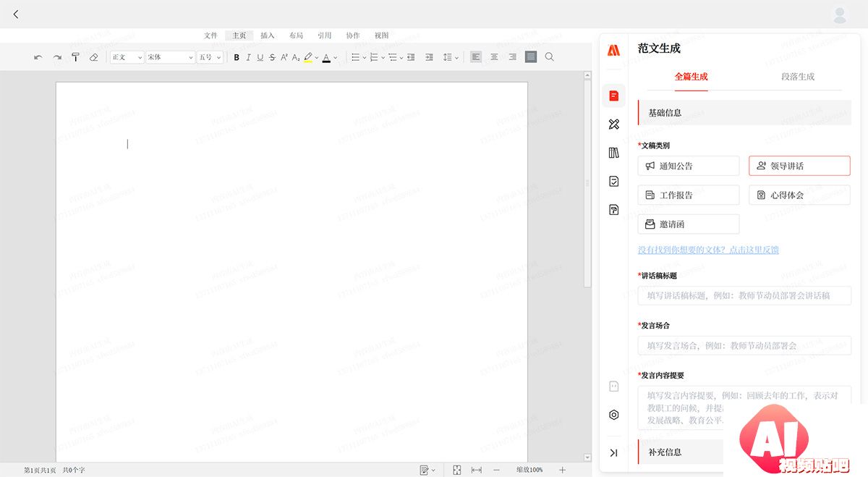Open the 视图 menu
The height and width of the screenshot is (477, 868).
(382, 35)
